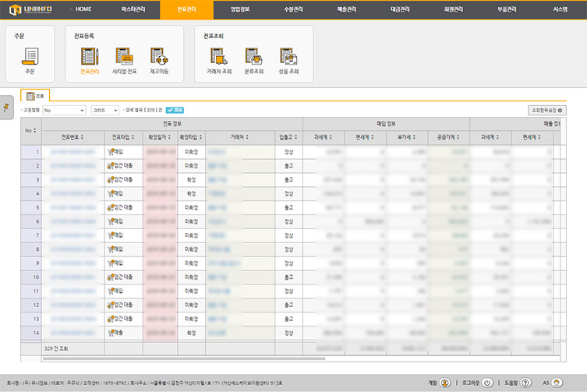Image resolution: width=587 pixels, height=392 pixels.
Task: Open the 마스타관리 menu
Action: [x=128, y=9]
